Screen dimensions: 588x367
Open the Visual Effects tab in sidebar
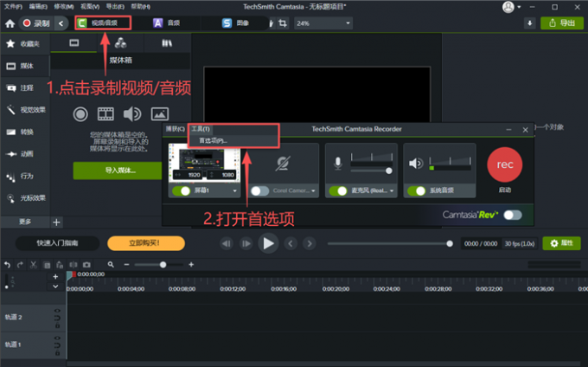(25, 110)
